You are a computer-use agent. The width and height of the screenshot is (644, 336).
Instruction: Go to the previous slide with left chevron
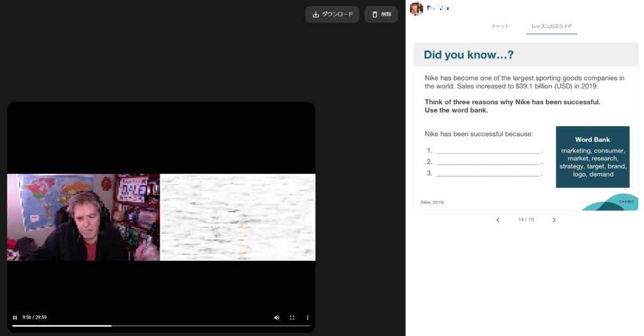click(498, 220)
